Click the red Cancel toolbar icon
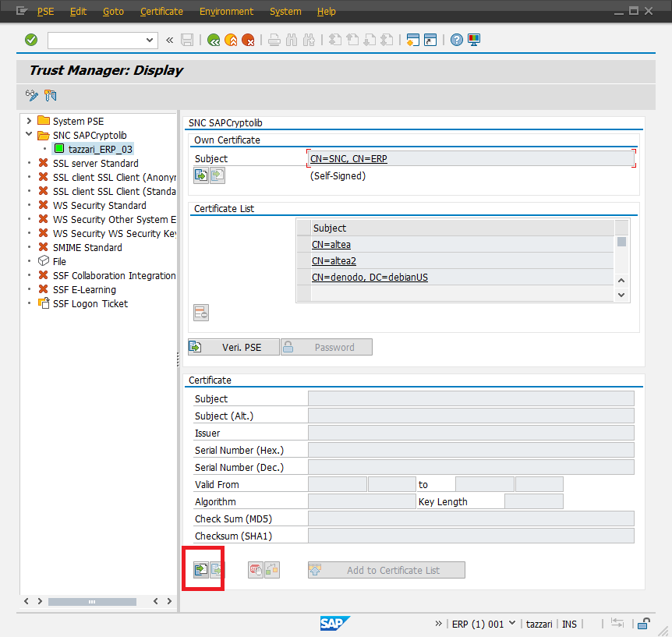This screenshot has width=672, height=637. coord(248,41)
